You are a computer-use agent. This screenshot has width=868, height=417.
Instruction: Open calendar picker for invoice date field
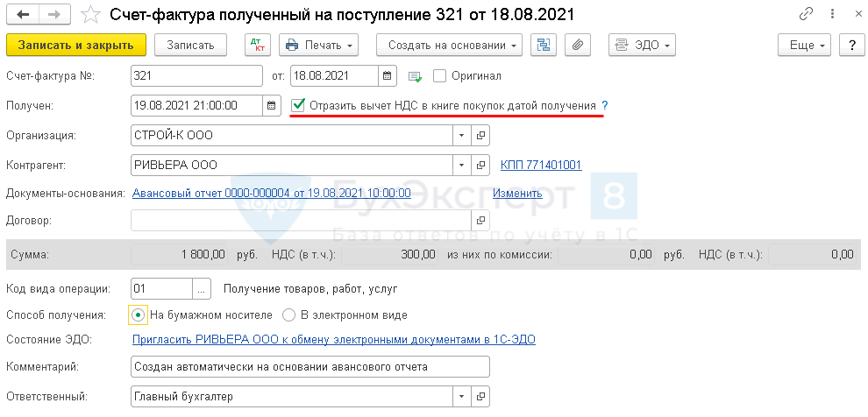387,76
